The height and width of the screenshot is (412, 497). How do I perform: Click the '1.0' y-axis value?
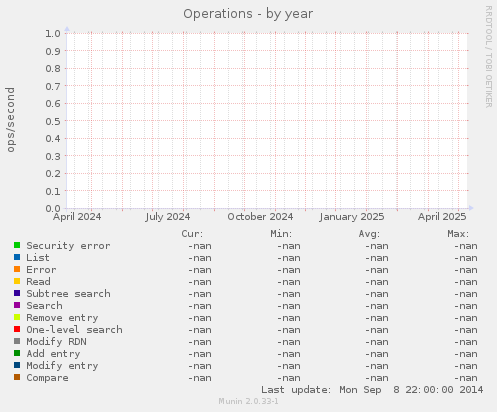pos(53,33)
